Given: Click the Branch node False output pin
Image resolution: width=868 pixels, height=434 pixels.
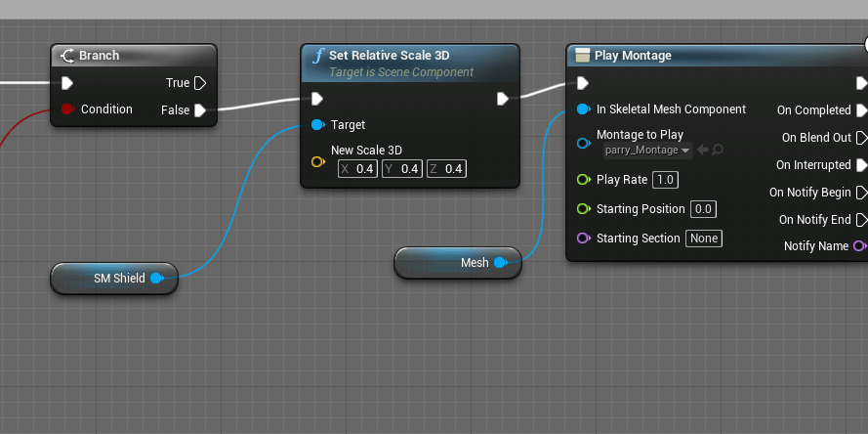Looking at the screenshot, I should click(200, 110).
